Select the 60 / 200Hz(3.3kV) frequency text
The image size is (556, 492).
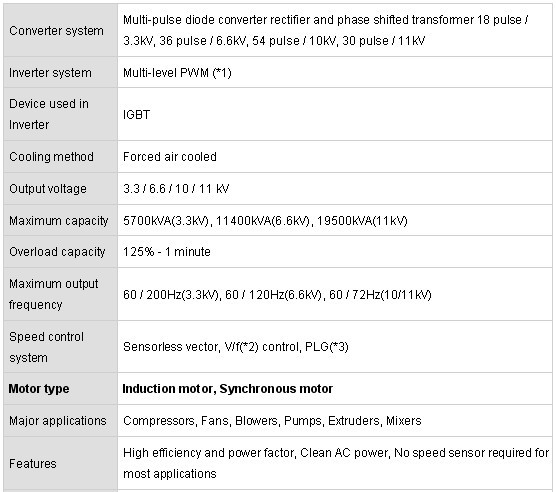[x=171, y=295]
